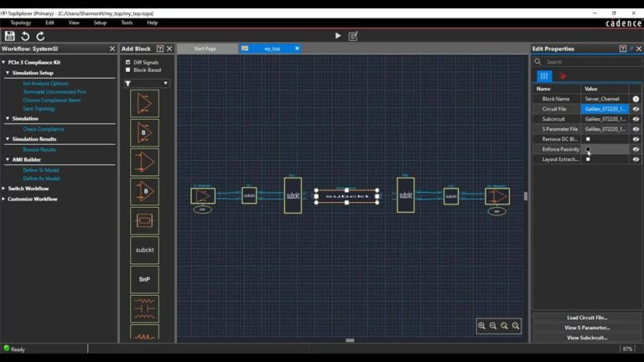Image resolution: width=644 pixels, height=362 pixels.
Task: Click the View Subcircuit button
Action: pyautogui.click(x=587, y=338)
